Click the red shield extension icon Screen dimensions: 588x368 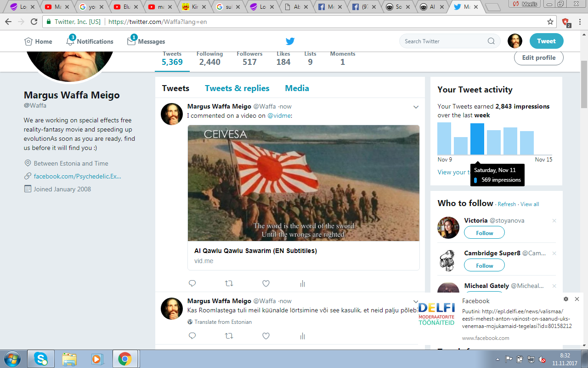(x=566, y=22)
